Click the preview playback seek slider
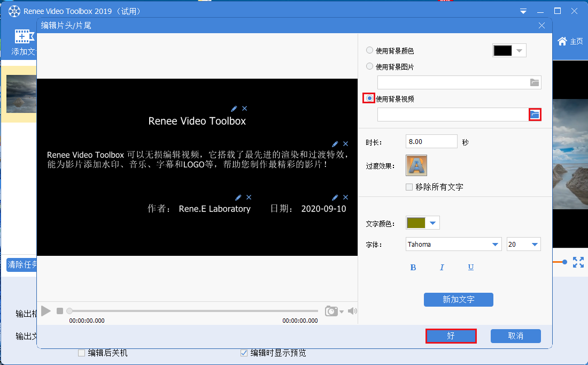Image resolution: width=588 pixels, height=365 pixels. [194, 311]
